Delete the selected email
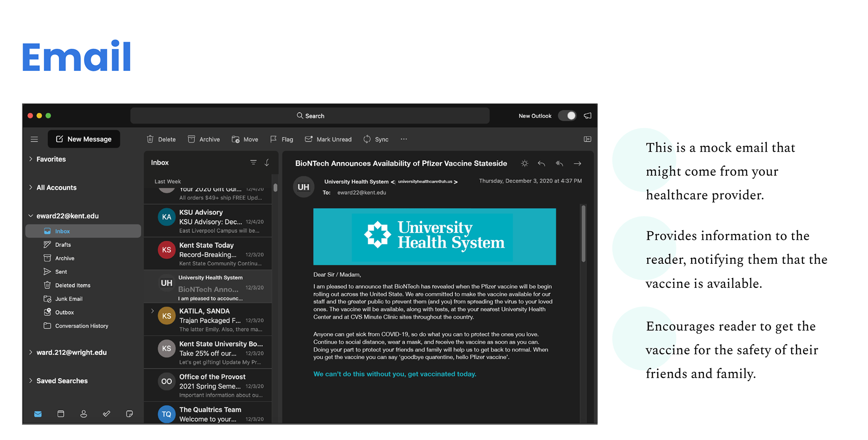Image resolution: width=868 pixels, height=440 pixels. coord(161,139)
